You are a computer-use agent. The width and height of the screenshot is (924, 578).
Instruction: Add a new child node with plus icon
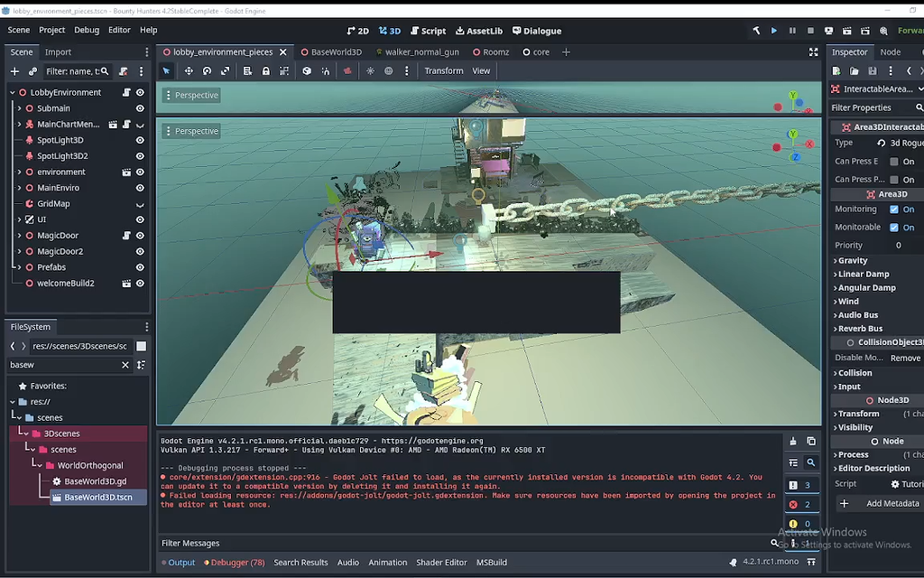coord(14,71)
